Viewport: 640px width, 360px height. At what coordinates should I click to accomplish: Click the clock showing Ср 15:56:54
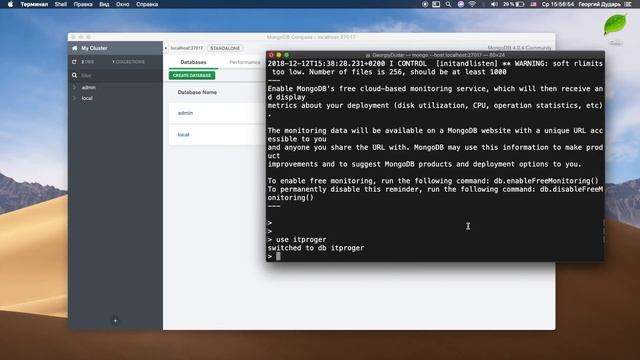(558, 4)
